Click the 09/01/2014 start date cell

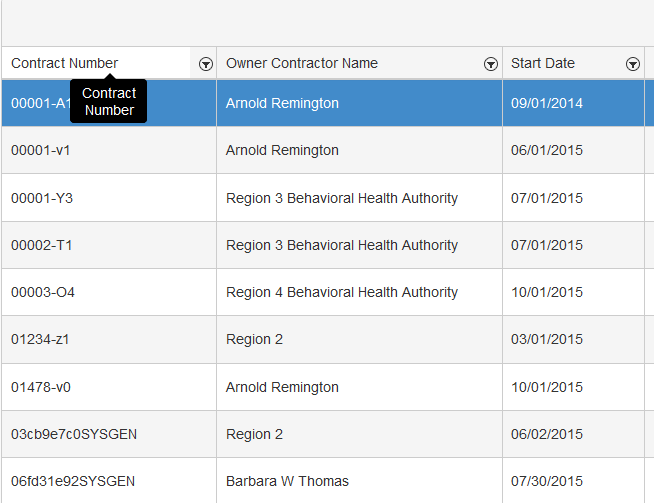547,103
